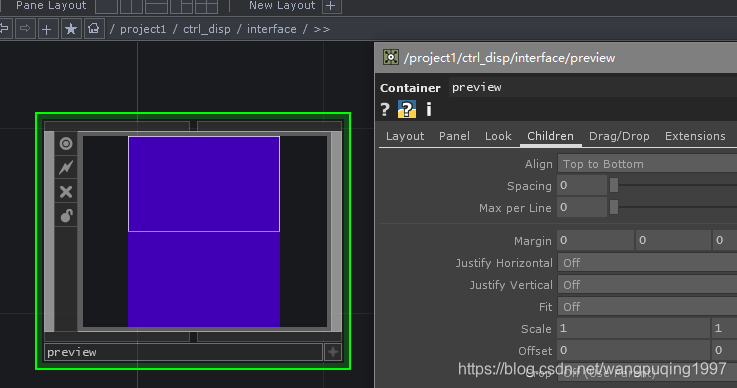This screenshot has height=388, width=737.
Task: Click the Justify Horizontal parameter label
Action: coord(504,263)
